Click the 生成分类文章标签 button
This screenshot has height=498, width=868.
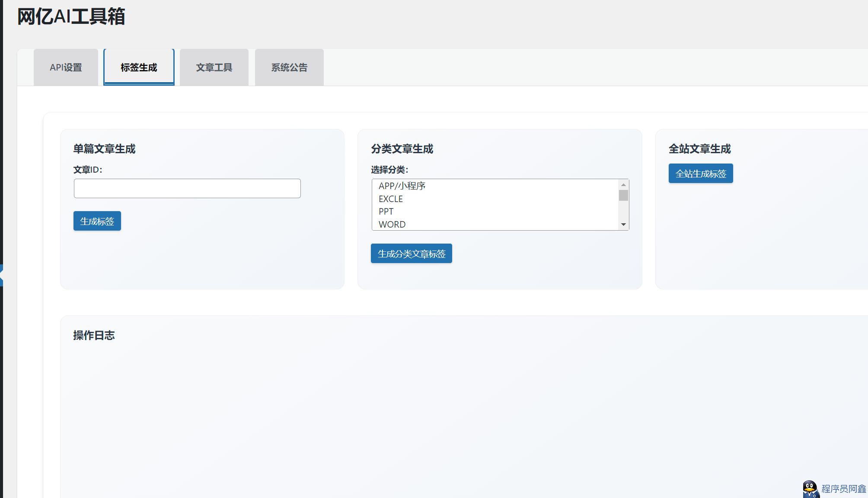click(x=412, y=254)
